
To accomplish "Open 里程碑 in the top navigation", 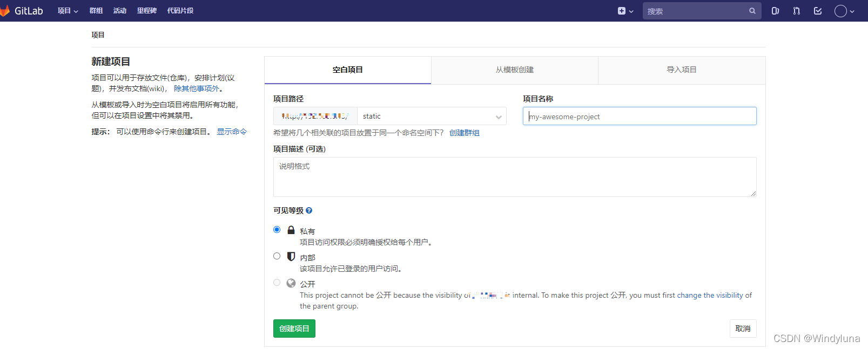I will [147, 11].
